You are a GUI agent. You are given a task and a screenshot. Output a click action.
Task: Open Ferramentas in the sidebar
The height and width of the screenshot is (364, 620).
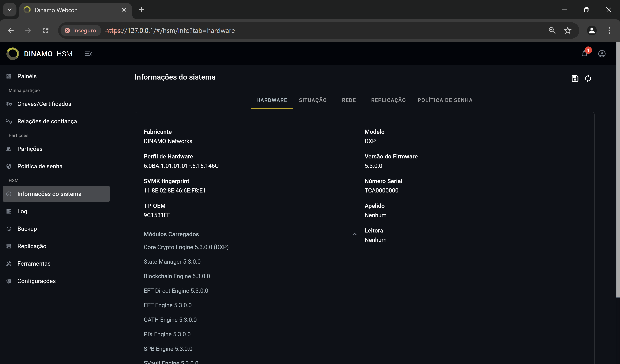tap(56, 264)
